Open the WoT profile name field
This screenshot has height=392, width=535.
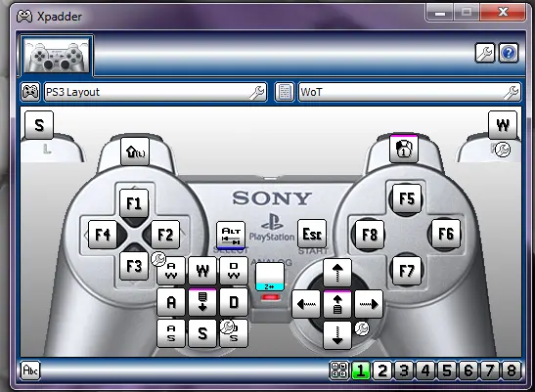click(x=410, y=92)
